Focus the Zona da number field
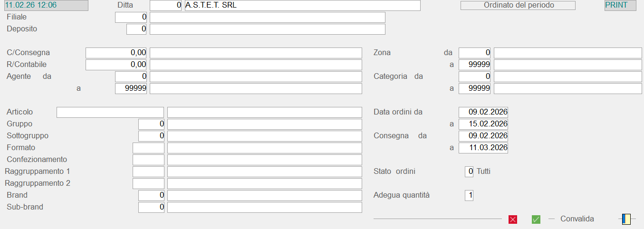The image size is (644, 229). [x=474, y=53]
